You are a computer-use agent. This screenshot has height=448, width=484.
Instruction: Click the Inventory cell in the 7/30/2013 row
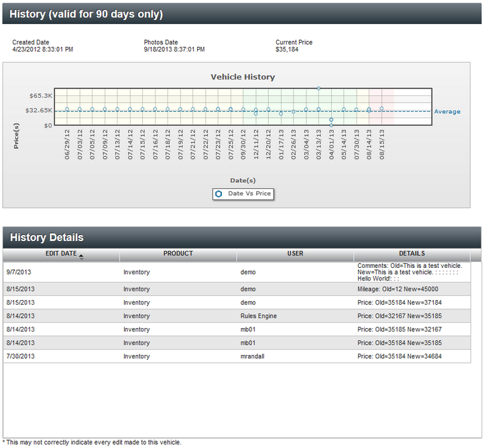pos(137,356)
